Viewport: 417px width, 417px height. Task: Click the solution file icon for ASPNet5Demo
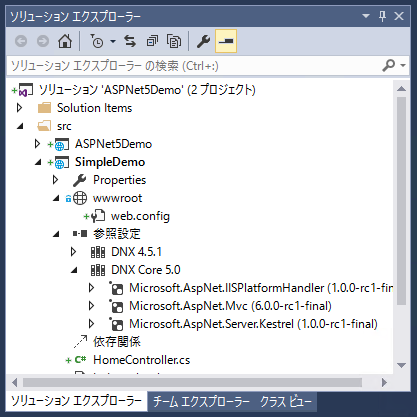(26, 90)
